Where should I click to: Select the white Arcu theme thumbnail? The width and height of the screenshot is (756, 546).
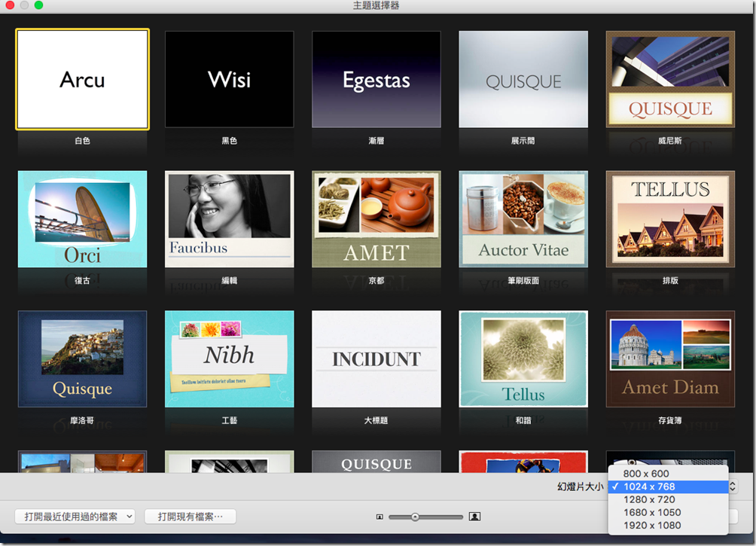pos(83,79)
